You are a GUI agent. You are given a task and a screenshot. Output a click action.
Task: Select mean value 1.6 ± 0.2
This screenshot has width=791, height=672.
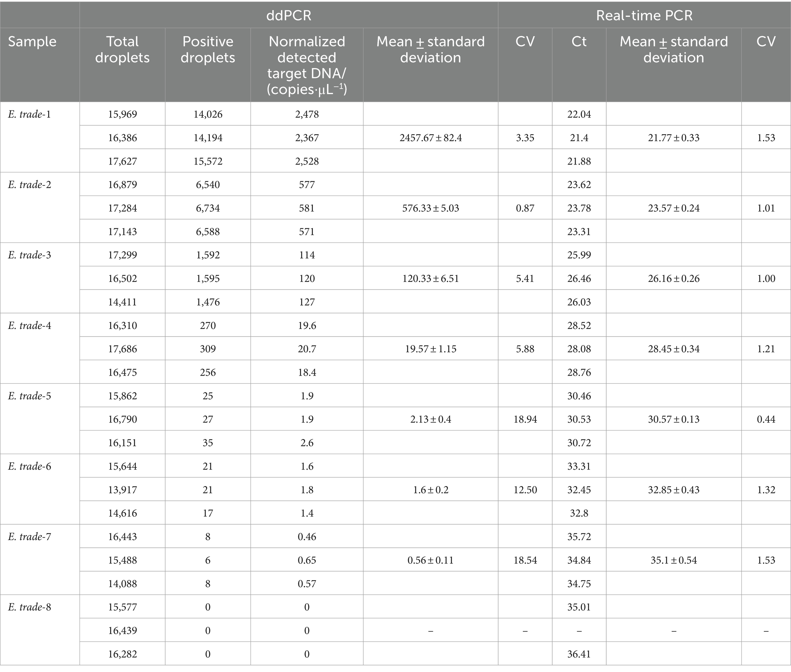431,490
